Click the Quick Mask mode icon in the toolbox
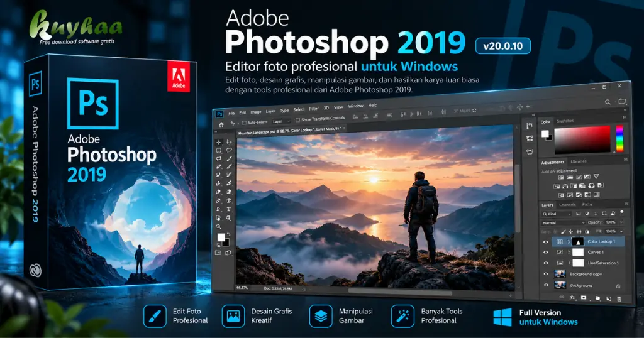Viewport: 644px width, 338px height. pos(218,253)
